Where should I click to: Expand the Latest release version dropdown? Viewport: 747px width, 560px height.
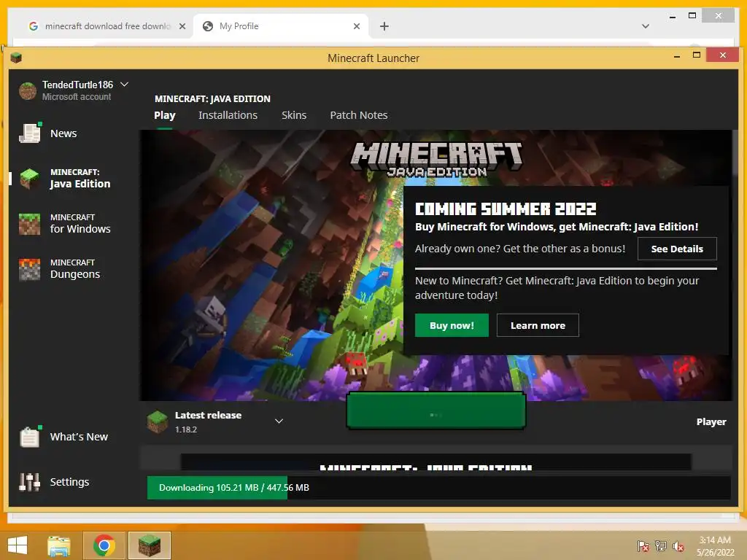[279, 421]
